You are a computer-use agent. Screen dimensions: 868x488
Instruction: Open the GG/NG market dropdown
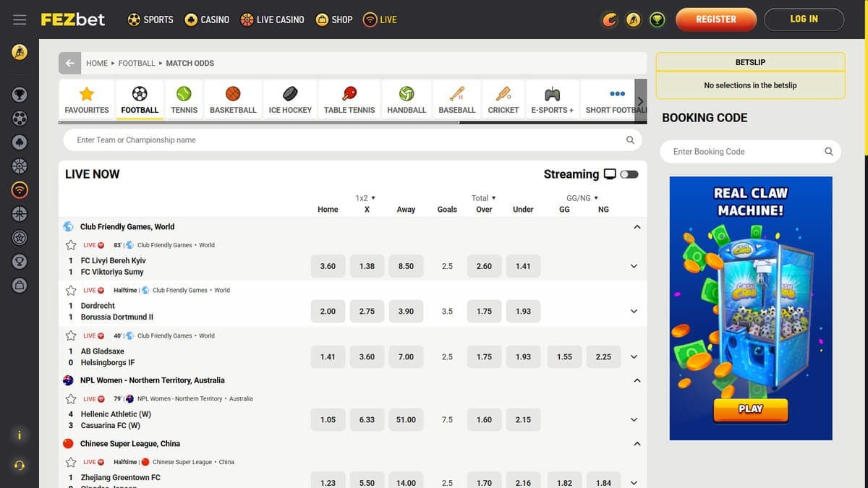pyautogui.click(x=582, y=198)
